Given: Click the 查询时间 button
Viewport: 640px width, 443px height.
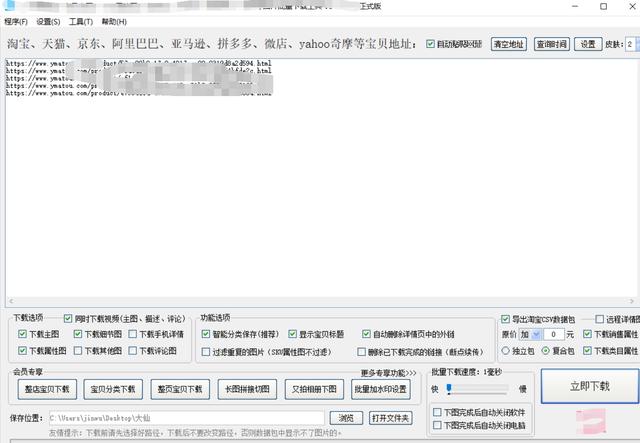Looking at the screenshot, I should point(551,44).
